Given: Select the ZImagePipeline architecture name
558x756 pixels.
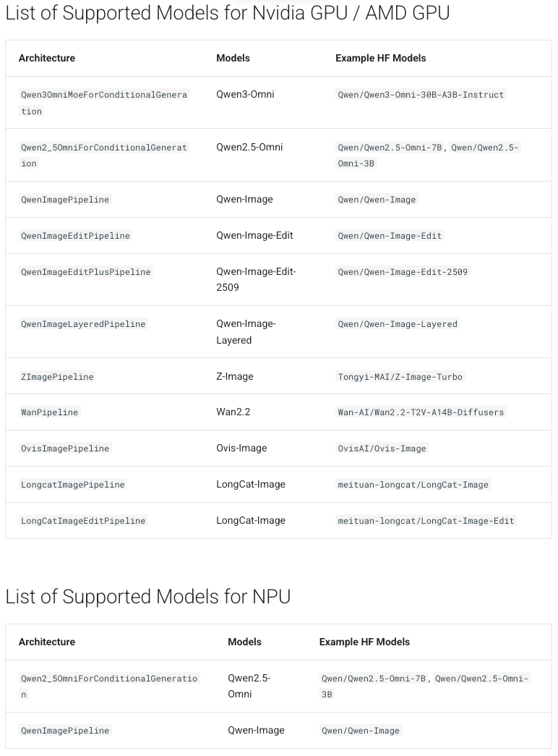Looking at the screenshot, I should coord(57,377).
